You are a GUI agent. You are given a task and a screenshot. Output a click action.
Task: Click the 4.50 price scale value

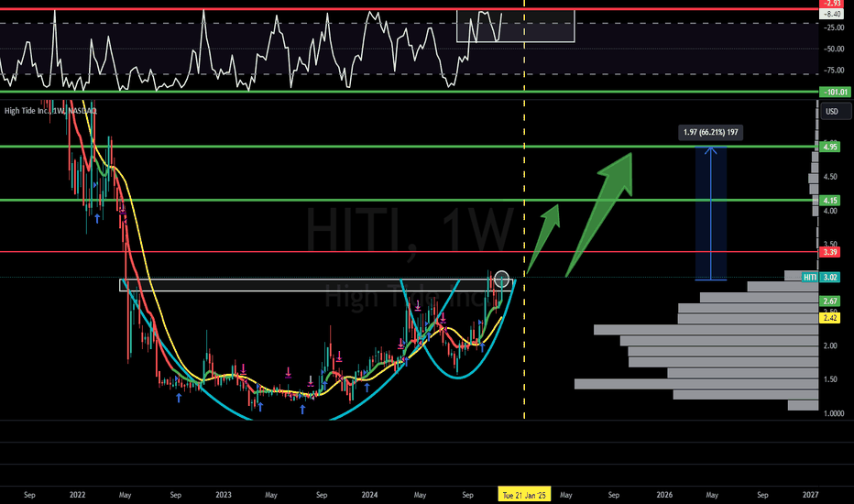click(x=830, y=177)
